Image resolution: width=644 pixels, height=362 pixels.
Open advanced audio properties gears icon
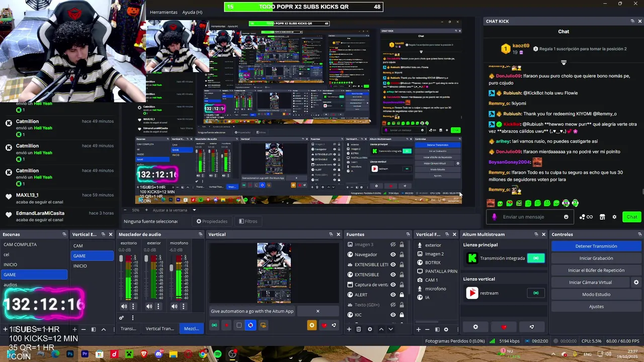[121, 318]
